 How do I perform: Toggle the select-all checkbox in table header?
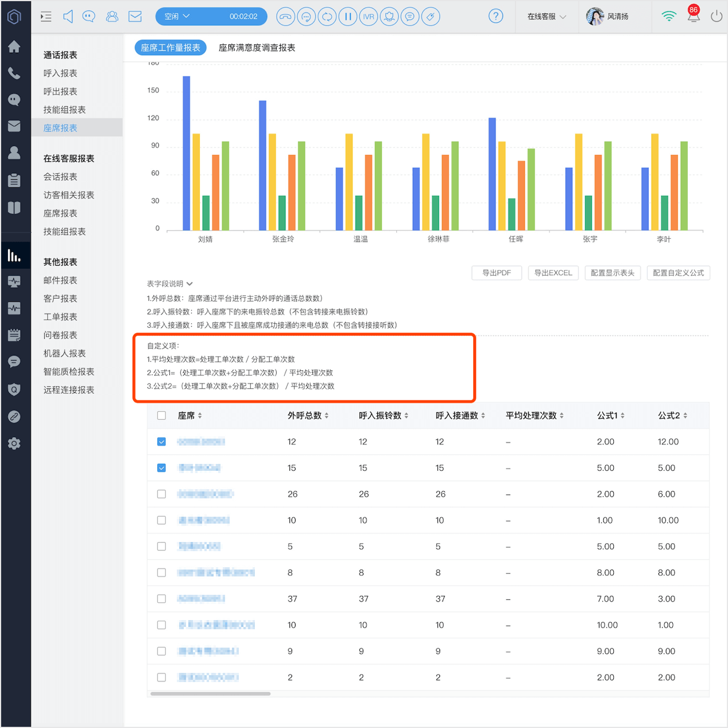pyautogui.click(x=161, y=416)
